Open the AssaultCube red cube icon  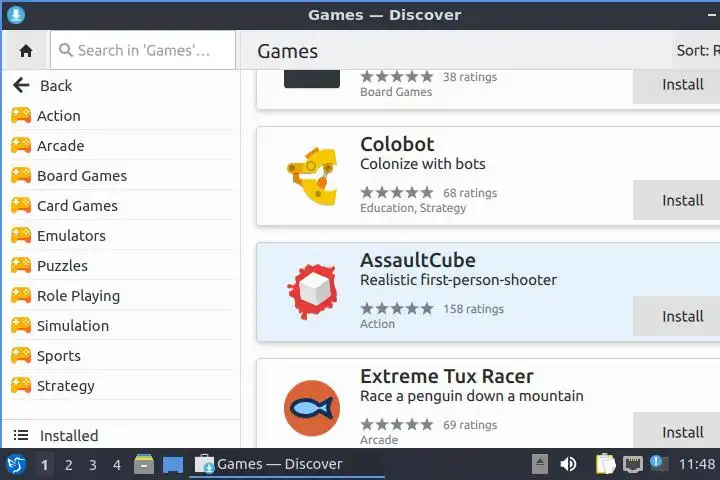click(x=312, y=292)
